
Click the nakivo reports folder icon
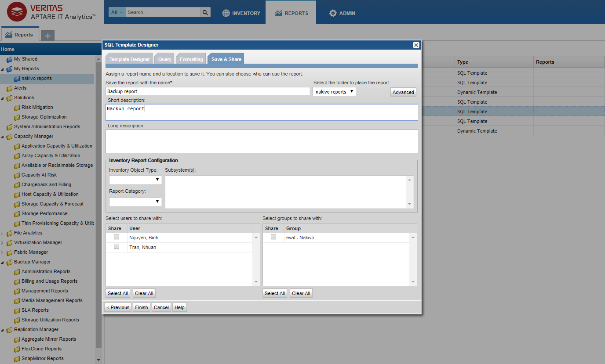coord(17,79)
